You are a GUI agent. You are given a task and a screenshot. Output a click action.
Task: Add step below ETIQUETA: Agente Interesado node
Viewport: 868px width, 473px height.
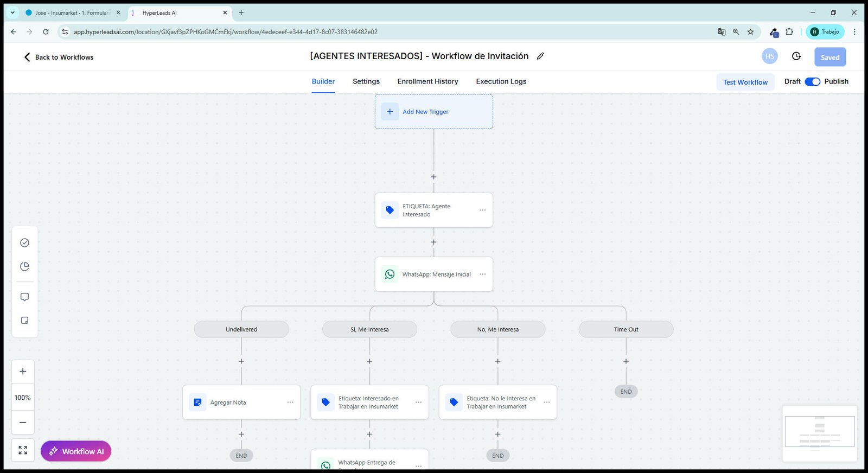(x=433, y=242)
